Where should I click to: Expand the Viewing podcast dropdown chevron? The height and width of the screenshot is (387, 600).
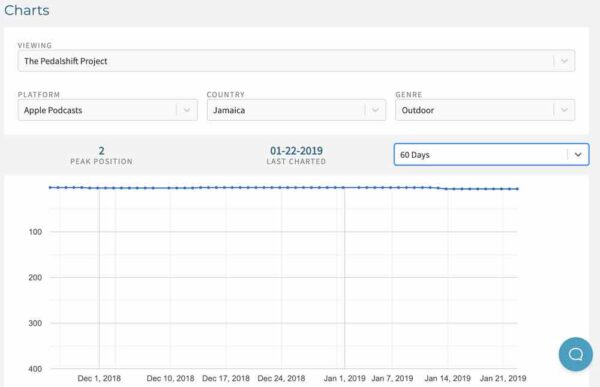click(564, 61)
